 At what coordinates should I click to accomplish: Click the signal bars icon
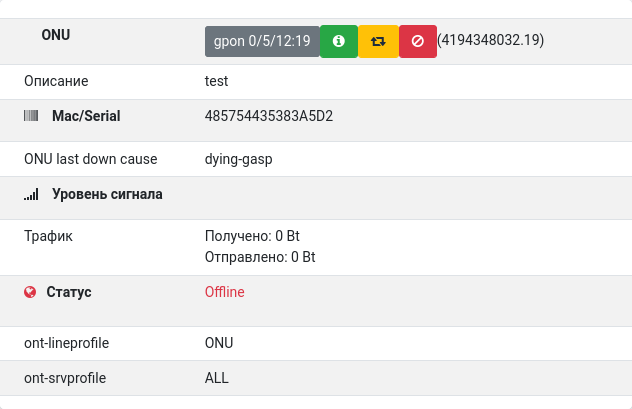tap(31, 195)
